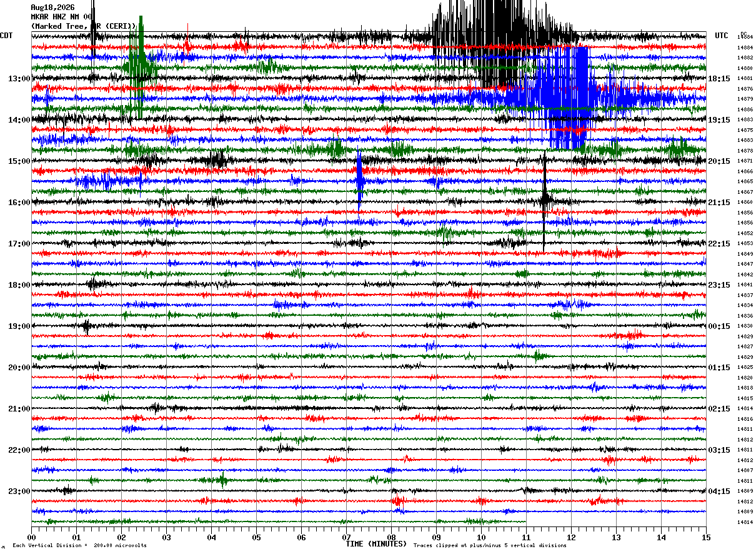Click 'Traces clipped at plus/minus 5 vertical divisions' note

[x=490, y=546]
